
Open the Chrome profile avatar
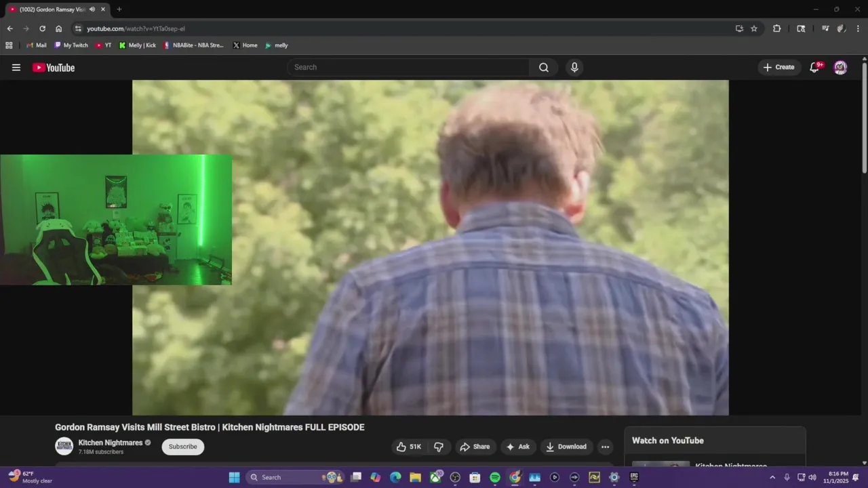[x=842, y=28]
